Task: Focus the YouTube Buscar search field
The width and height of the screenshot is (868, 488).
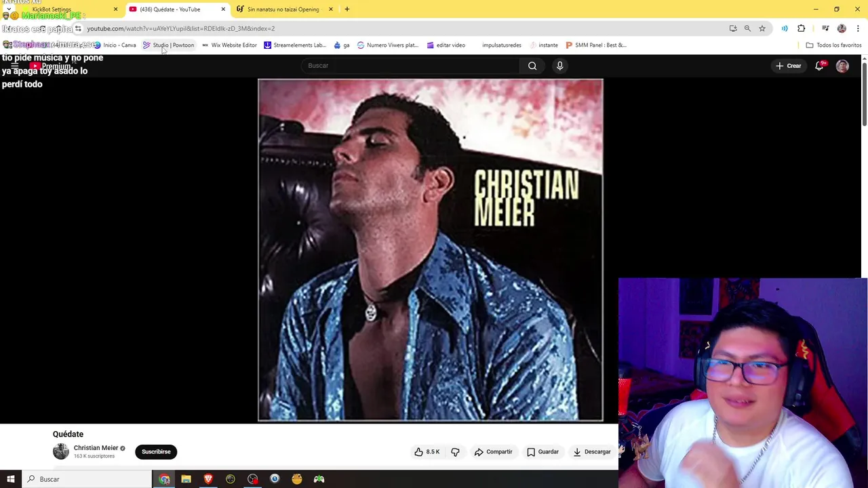Action: [x=410, y=66]
